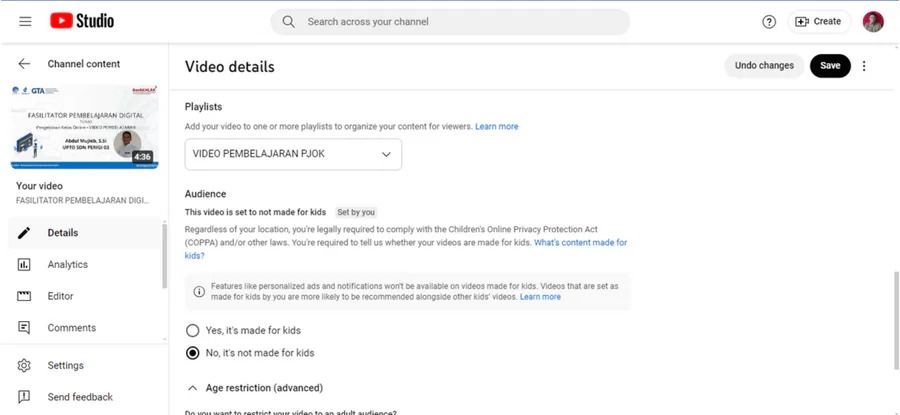
Task: Click the Save button
Action: [830, 66]
